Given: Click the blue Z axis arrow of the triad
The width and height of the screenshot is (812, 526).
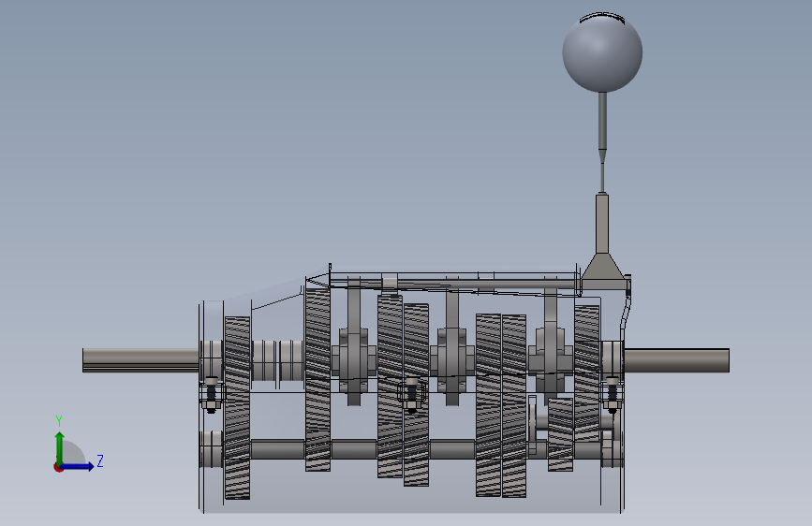Looking at the screenshot, I should [x=78, y=466].
